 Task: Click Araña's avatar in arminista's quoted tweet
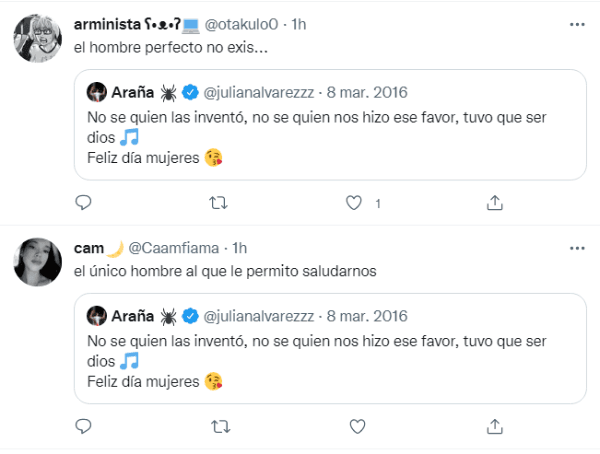click(97, 92)
